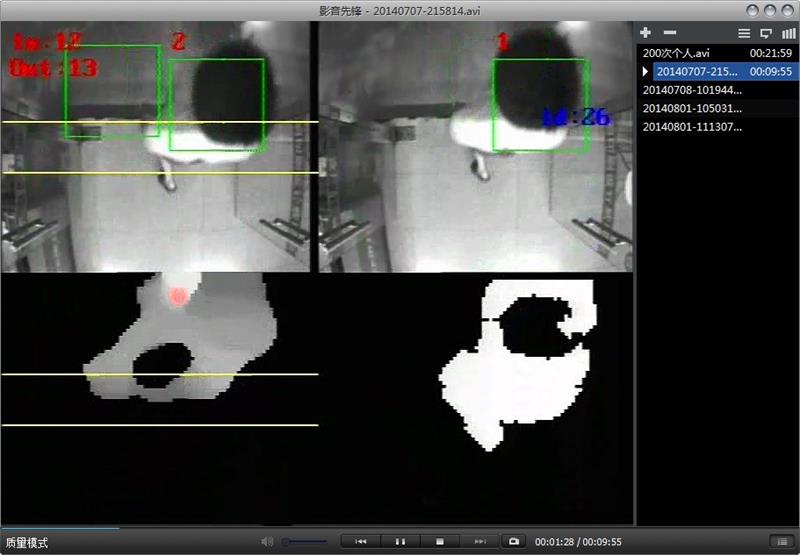The height and width of the screenshot is (555, 800).
Task: Take a snapshot with the camera icon
Action: click(x=513, y=541)
